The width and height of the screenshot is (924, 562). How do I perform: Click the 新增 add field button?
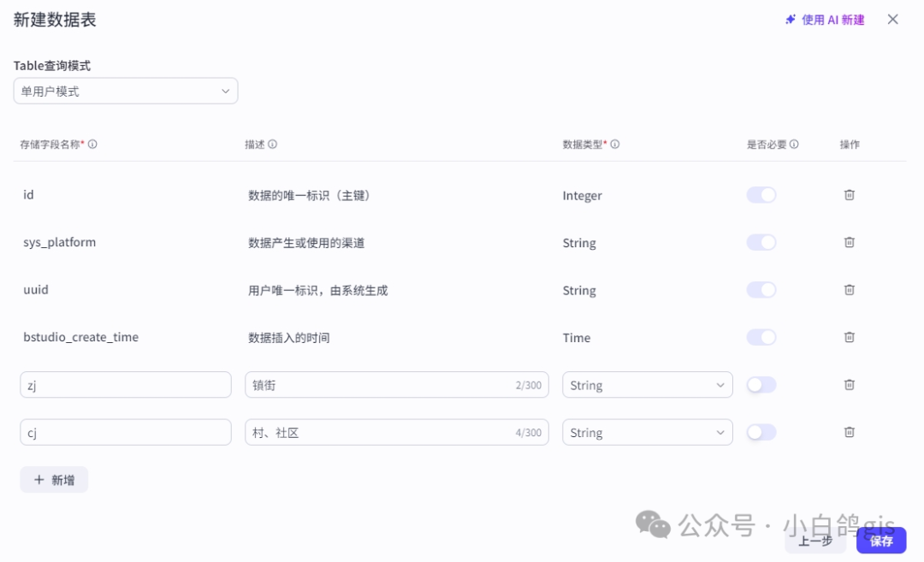click(x=54, y=480)
